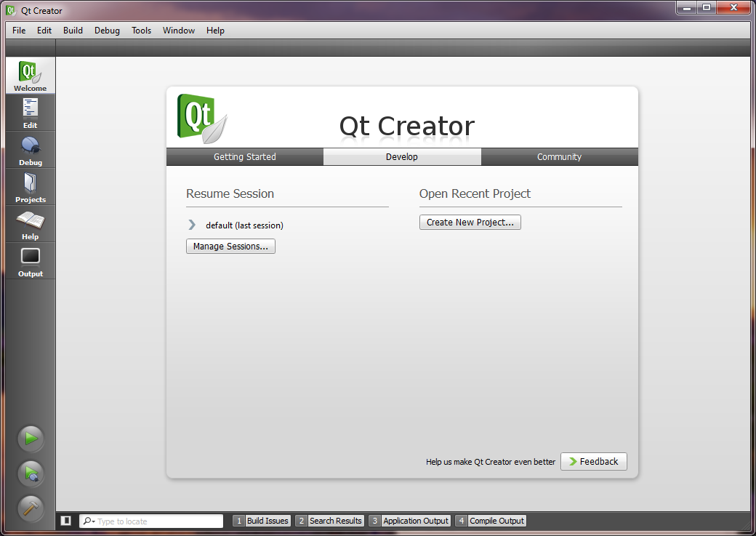Click the Type to locate field
Screen dimensions: 756x536
click(x=158, y=521)
